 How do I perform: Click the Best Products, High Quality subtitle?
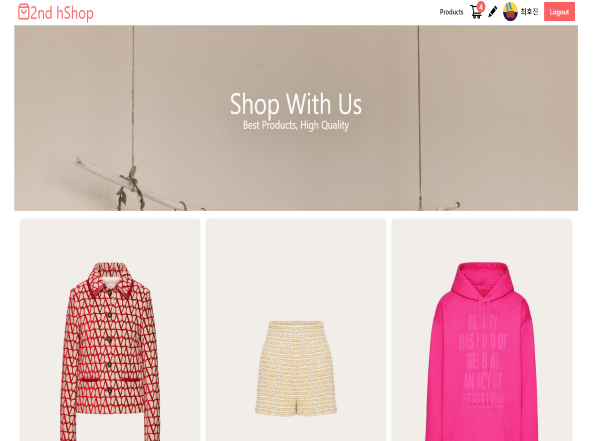[x=296, y=125]
